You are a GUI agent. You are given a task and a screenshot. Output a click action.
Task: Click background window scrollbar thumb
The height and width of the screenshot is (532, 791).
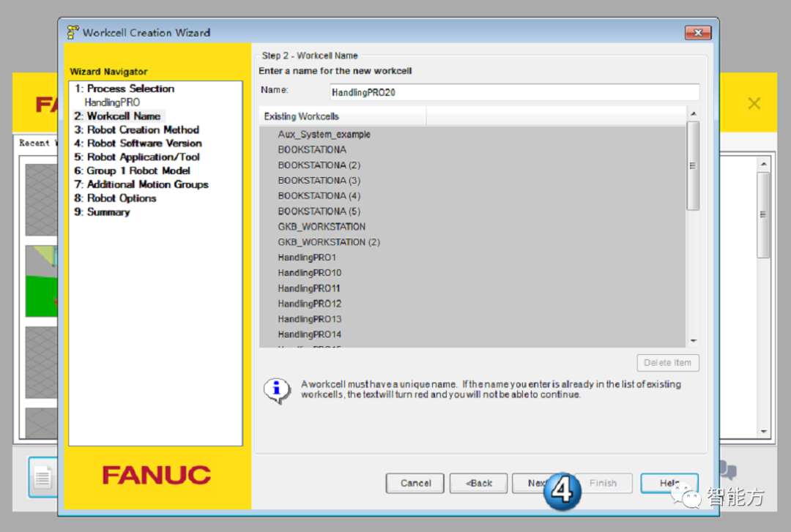click(x=763, y=215)
